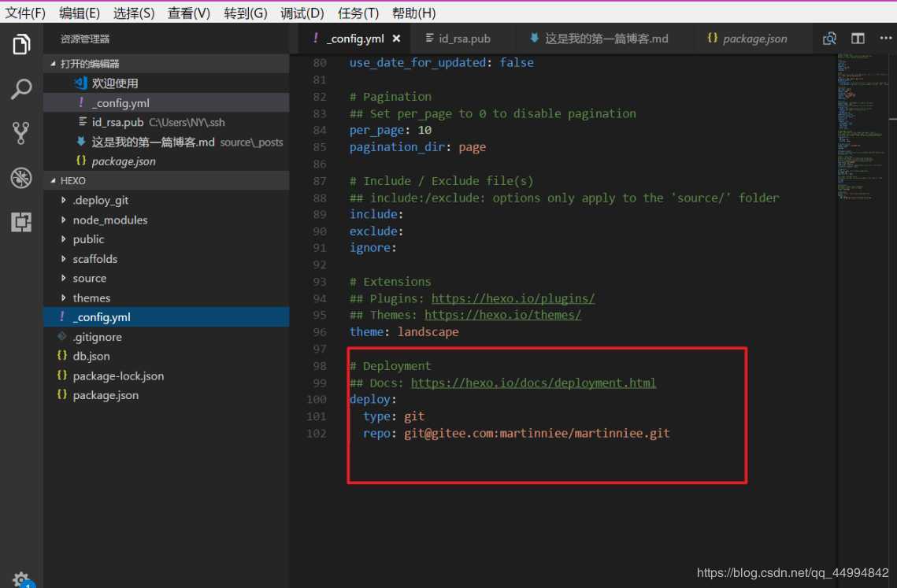Open package.json in HEXO file tree
The width and height of the screenshot is (897, 588).
tap(166, 395)
